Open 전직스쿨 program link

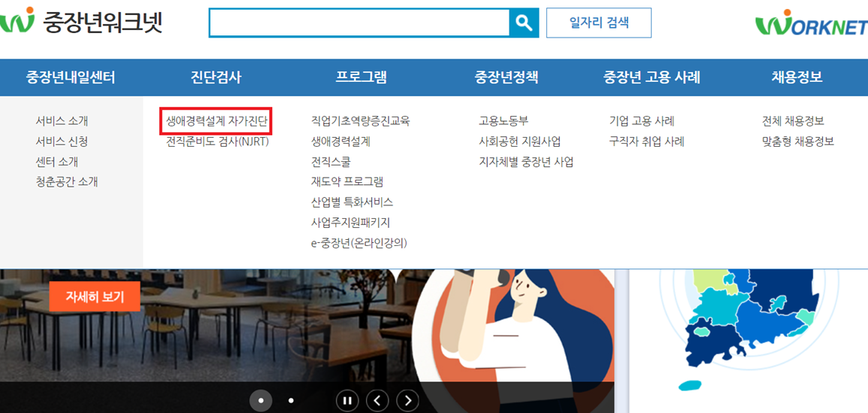pyautogui.click(x=331, y=162)
